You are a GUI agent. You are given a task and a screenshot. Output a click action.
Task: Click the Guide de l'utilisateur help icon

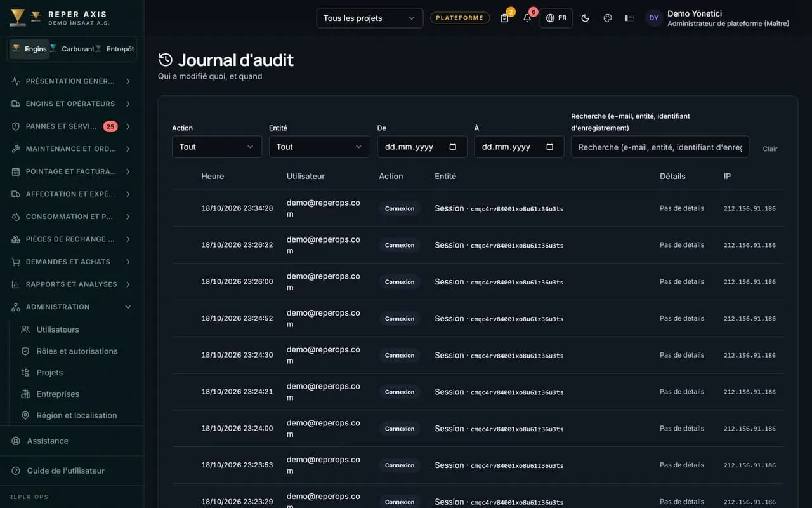(x=16, y=471)
